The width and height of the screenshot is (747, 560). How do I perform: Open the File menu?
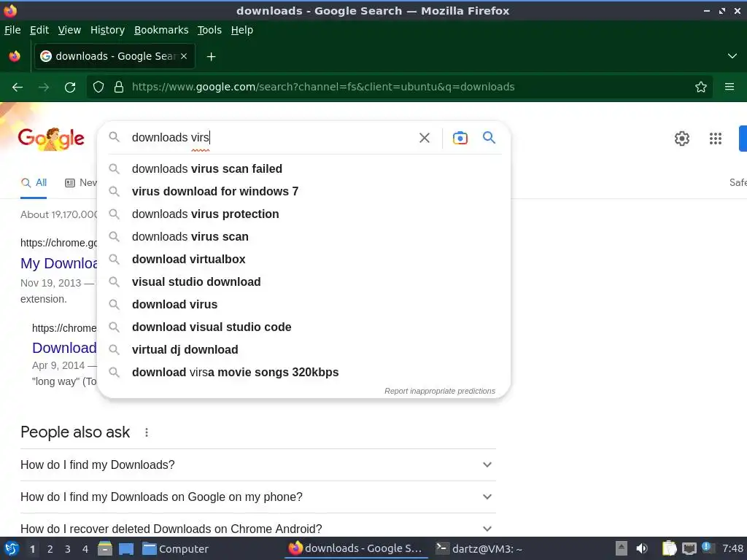[12, 30]
